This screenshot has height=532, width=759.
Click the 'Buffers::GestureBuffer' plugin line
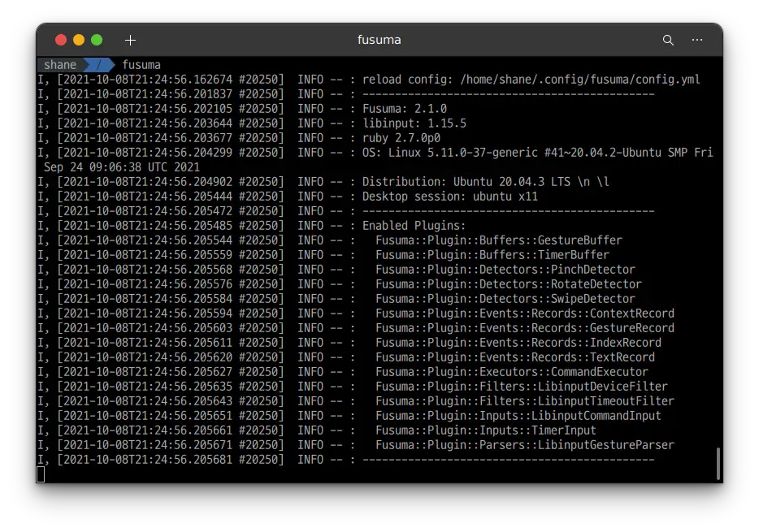(x=499, y=240)
